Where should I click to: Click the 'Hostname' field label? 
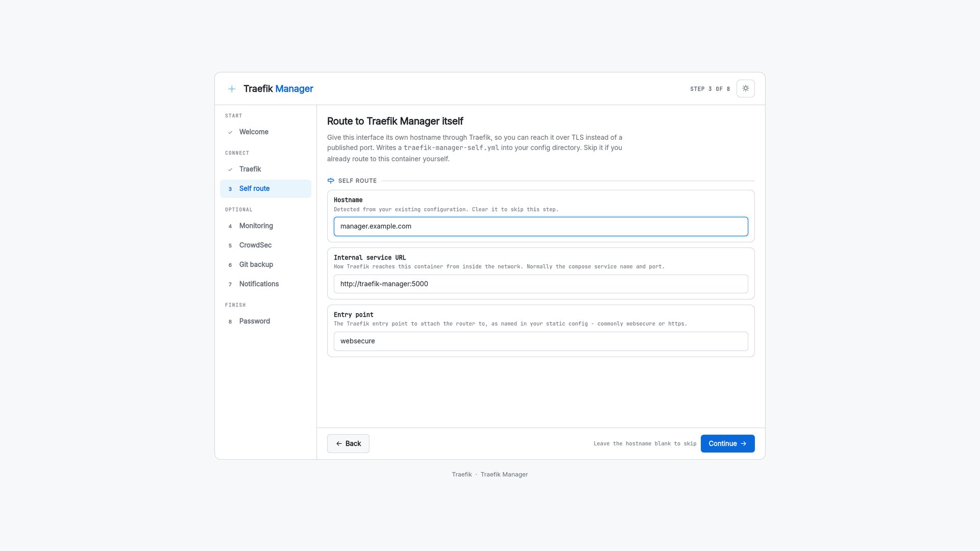[348, 200]
